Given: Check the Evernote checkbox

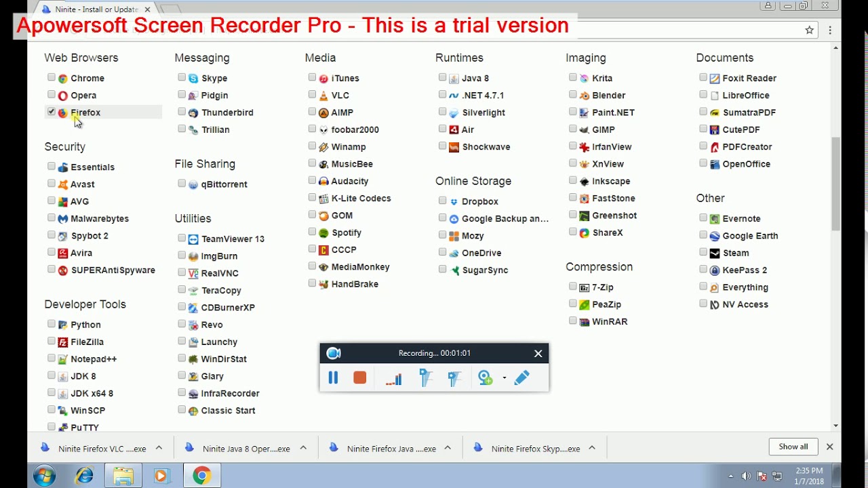Looking at the screenshot, I should [703, 218].
